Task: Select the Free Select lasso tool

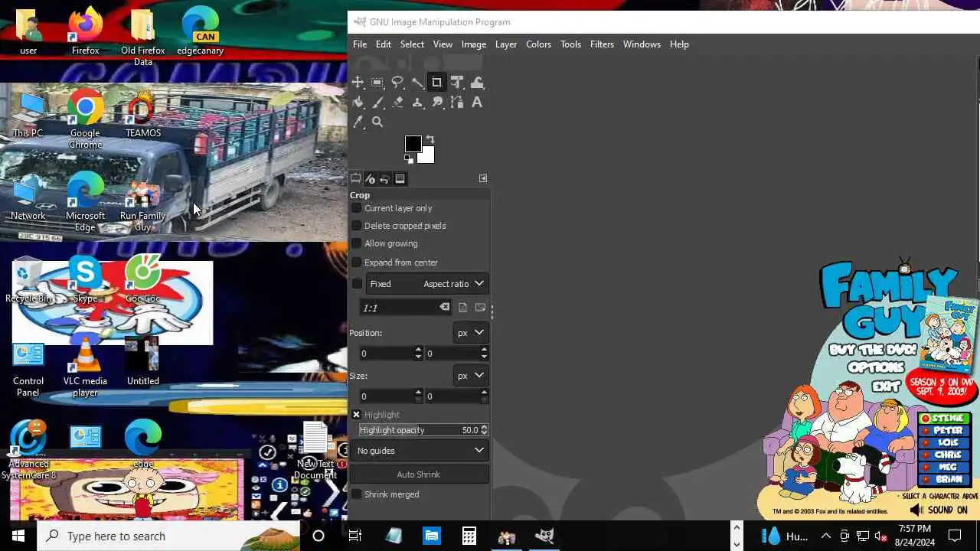Action: pyautogui.click(x=397, y=83)
